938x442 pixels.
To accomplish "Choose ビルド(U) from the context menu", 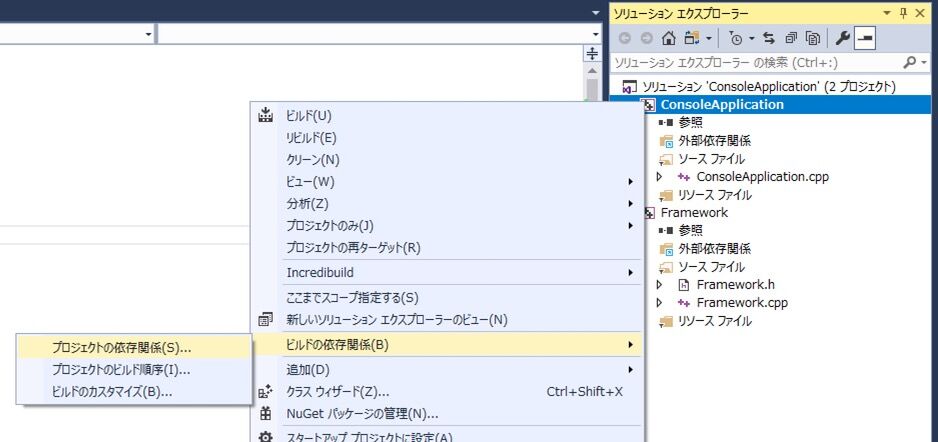I will point(446,115).
